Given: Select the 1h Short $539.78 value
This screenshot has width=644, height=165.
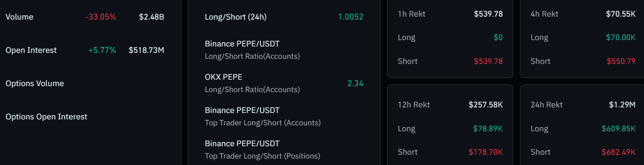Looking at the screenshot, I should click(488, 61).
